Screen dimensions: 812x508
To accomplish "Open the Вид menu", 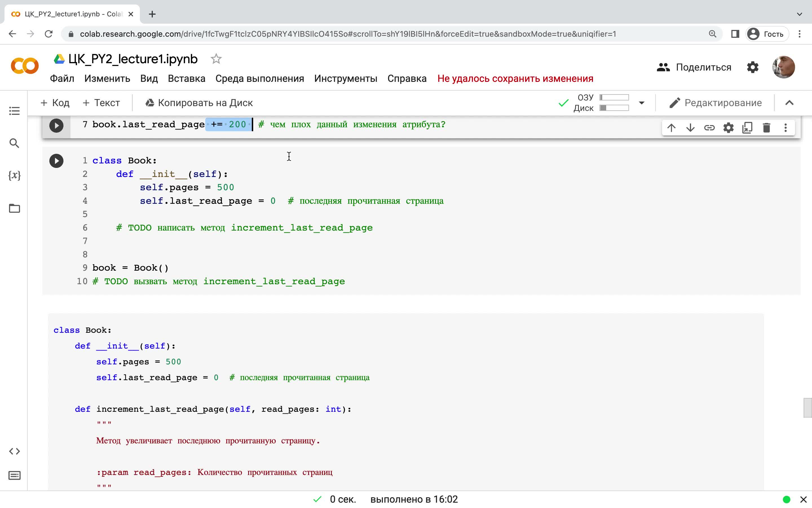I will (149, 79).
